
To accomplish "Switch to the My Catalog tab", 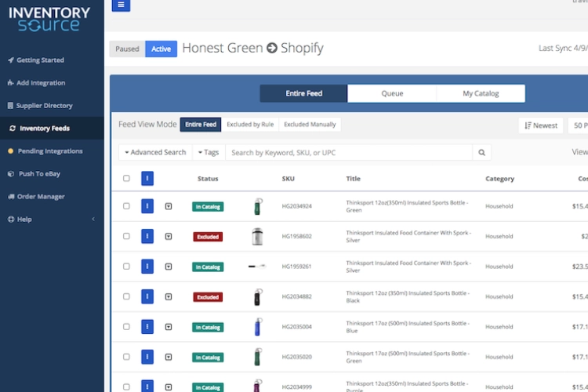I will click(x=481, y=93).
